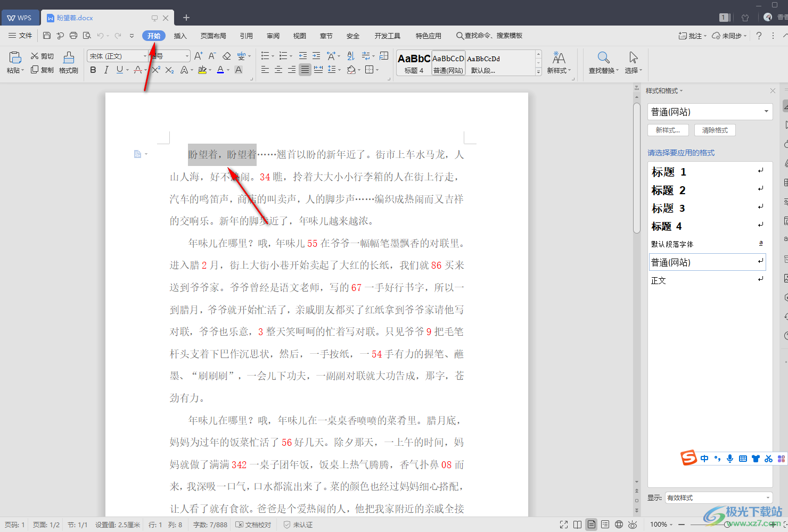This screenshot has width=788, height=532.
Task: Activate the 格式刷 format painter
Action: 69,63
